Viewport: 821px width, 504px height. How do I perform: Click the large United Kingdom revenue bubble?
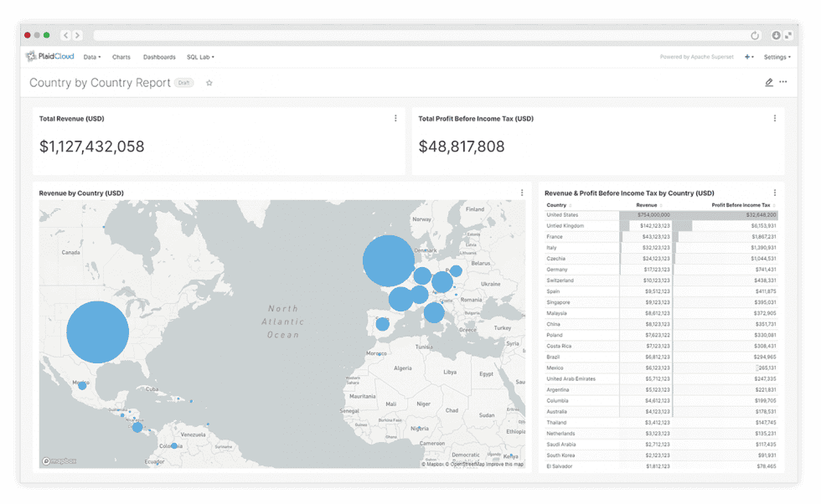389,260
